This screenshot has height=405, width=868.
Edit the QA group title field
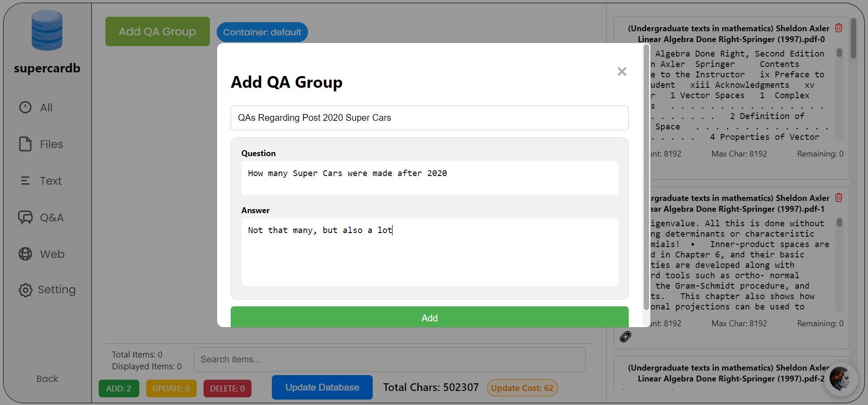[x=429, y=118]
